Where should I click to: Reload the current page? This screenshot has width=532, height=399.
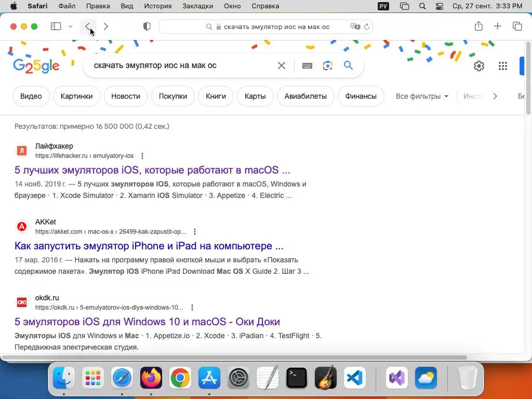[x=367, y=26]
